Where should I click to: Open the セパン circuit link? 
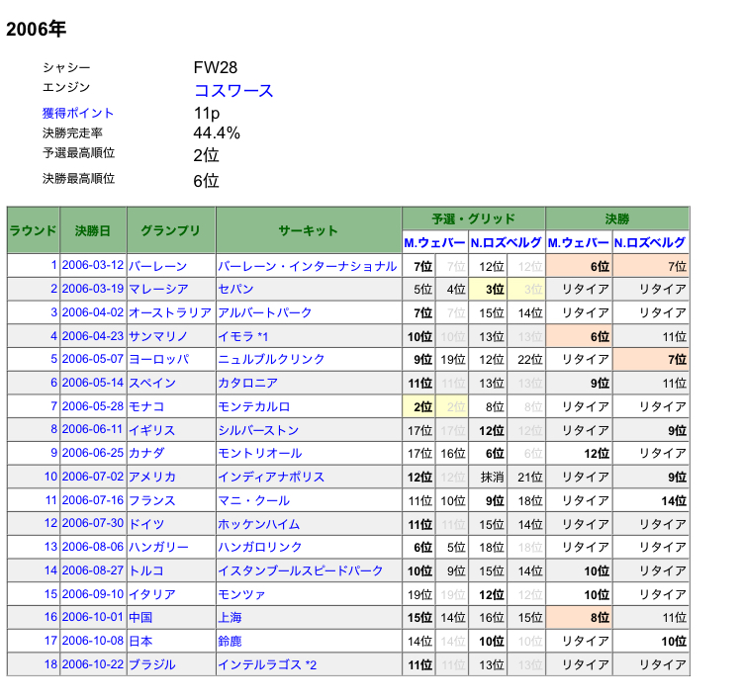coord(236,289)
